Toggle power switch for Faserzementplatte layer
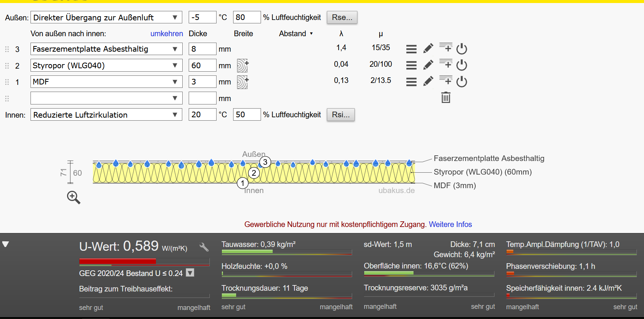This screenshot has width=644, height=319. click(x=462, y=49)
